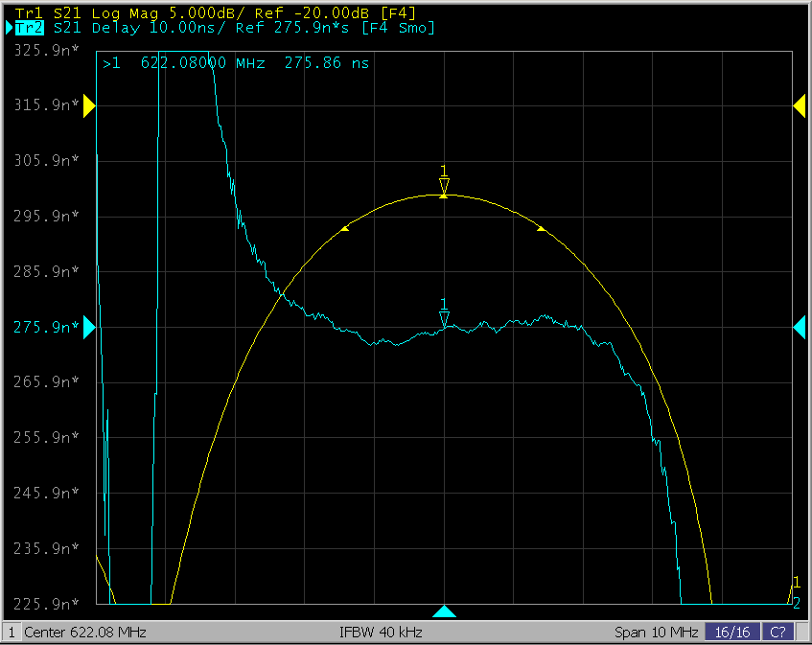The width and height of the screenshot is (812, 645).
Task: Select the cyan left reference position arrow
Action: pos(89,328)
